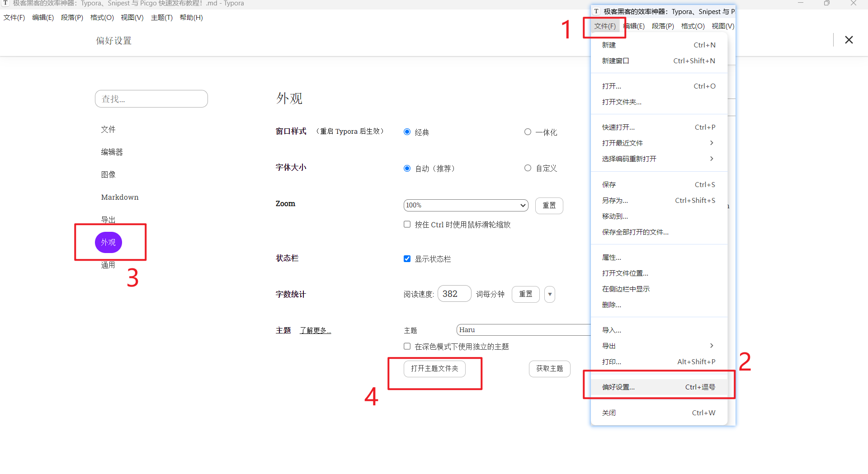Click the 重置 button next to Zoom
The height and width of the screenshot is (474, 868).
[549, 205]
